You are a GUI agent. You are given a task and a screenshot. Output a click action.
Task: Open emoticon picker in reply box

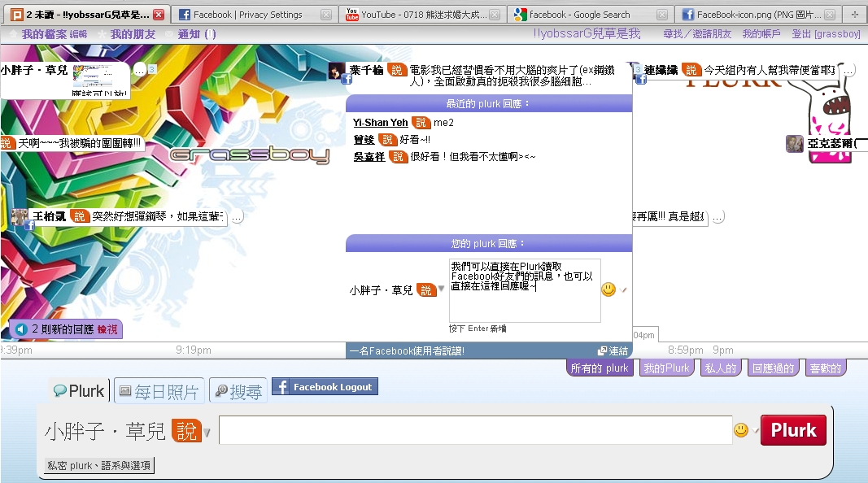click(x=608, y=289)
